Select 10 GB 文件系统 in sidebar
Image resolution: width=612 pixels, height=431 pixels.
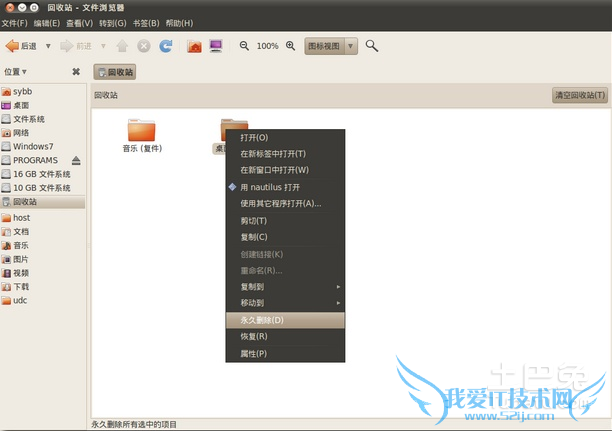click(43, 188)
